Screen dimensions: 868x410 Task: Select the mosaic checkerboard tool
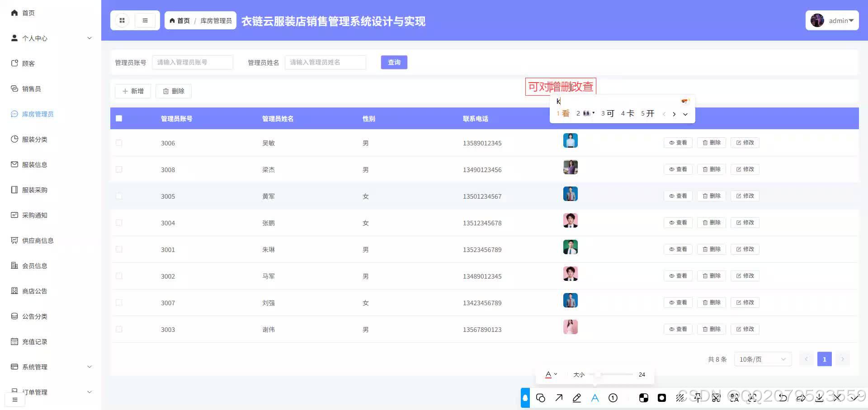[x=644, y=398]
